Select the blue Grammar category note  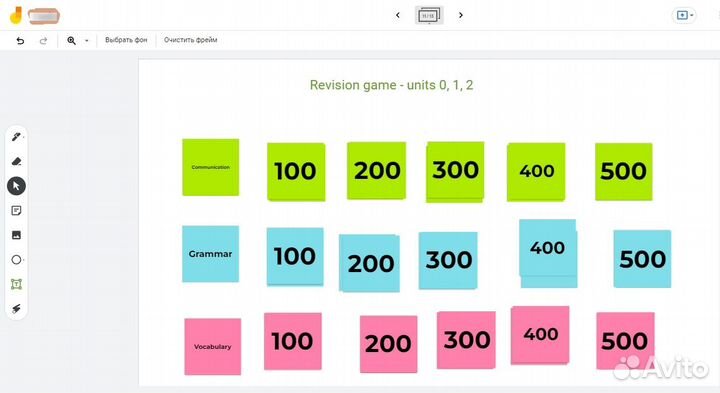(x=211, y=254)
